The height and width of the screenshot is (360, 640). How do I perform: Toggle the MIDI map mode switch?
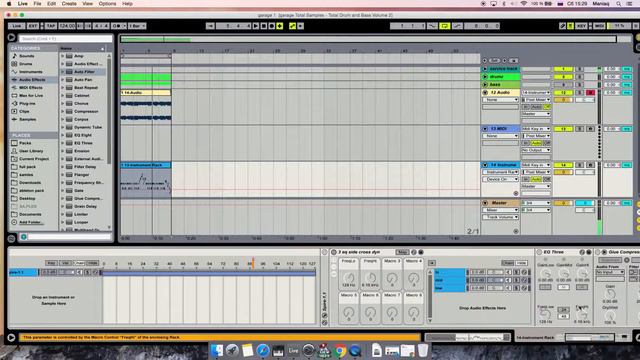tap(599, 26)
